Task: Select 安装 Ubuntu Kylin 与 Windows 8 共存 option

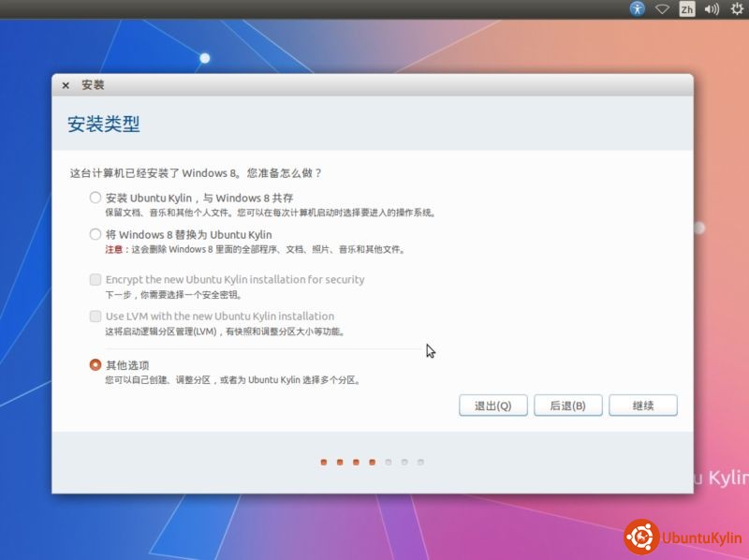Action: click(x=95, y=198)
